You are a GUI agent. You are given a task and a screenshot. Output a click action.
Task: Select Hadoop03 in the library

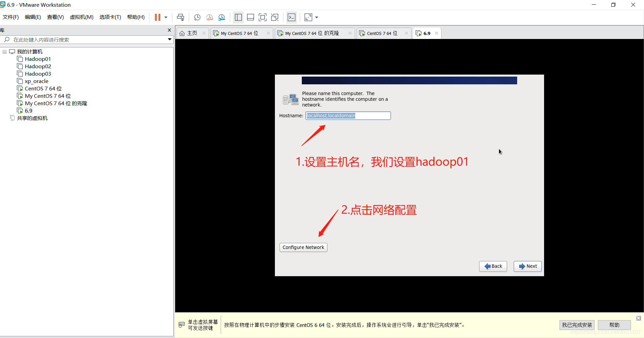pyautogui.click(x=34, y=74)
